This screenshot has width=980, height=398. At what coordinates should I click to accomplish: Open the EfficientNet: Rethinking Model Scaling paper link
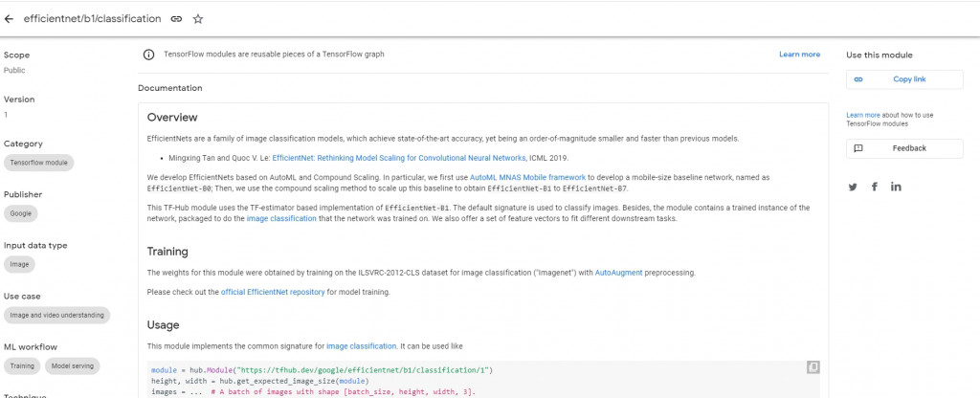click(399, 158)
